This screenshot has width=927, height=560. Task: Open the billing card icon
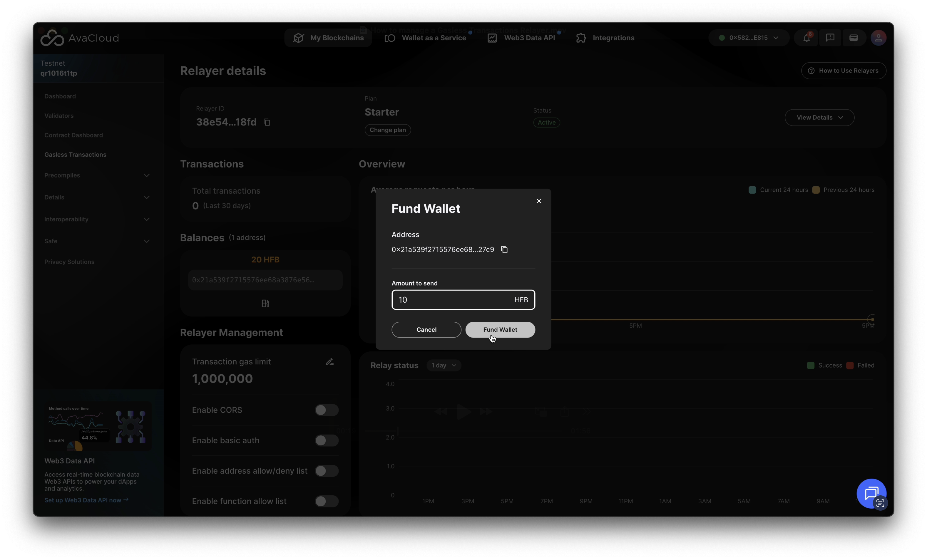(854, 38)
